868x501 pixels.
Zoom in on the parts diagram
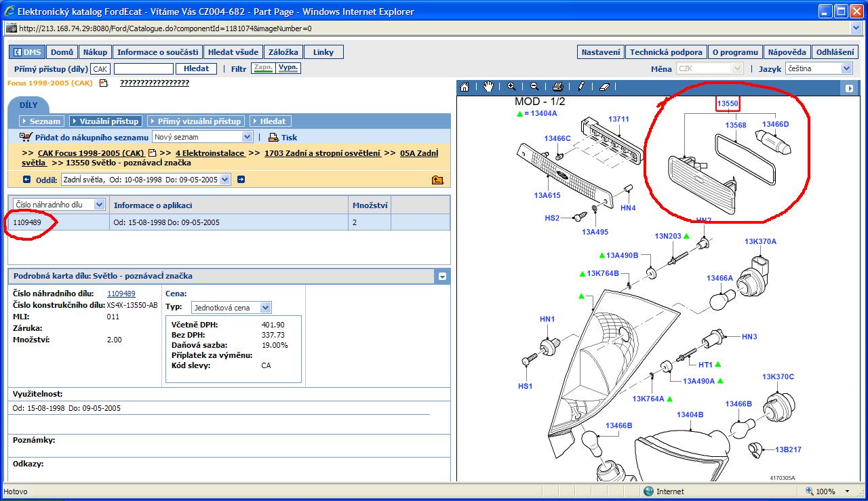click(511, 87)
